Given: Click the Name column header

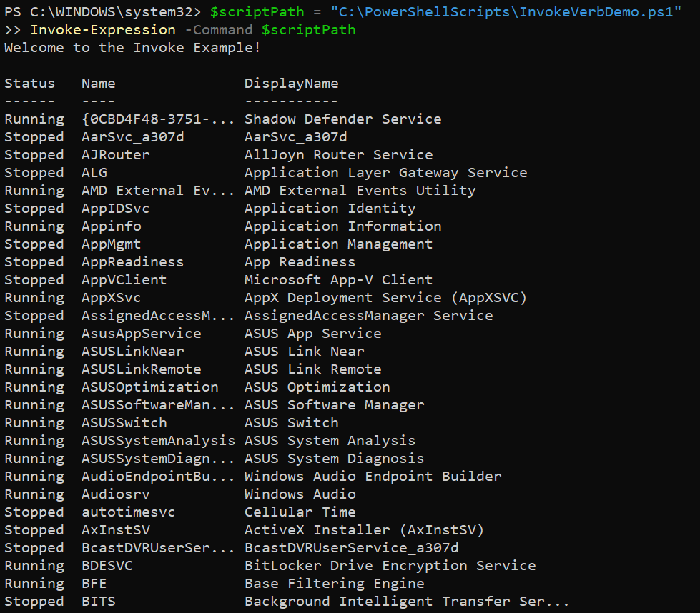Looking at the screenshot, I should (x=99, y=84).
